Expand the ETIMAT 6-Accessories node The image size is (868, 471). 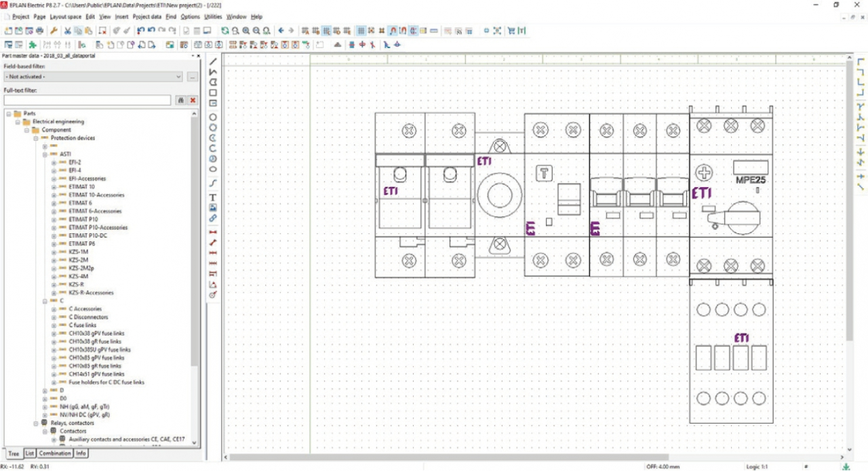[x=54, y=211]
